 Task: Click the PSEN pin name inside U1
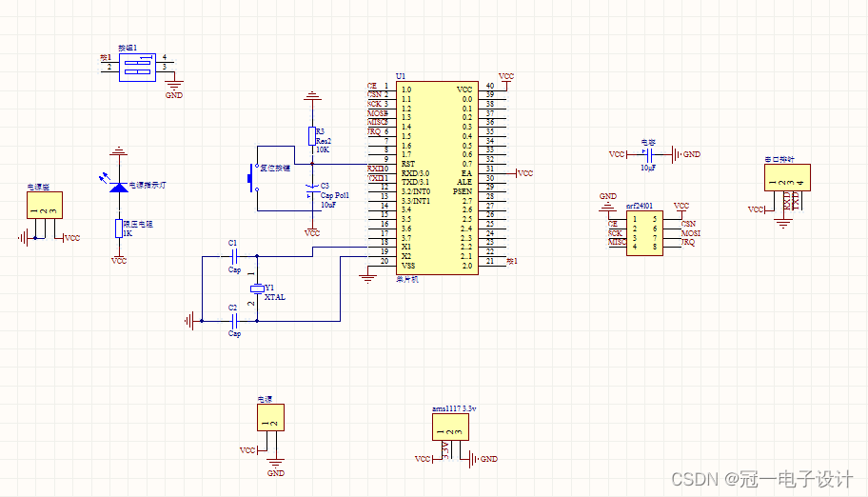(463, 191)
